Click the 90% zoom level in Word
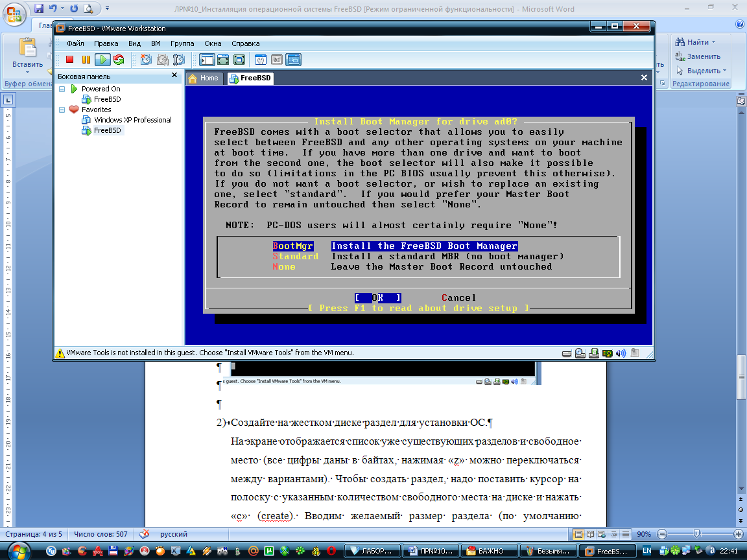Viewport: 747px width, 560px height. [644, 534]
